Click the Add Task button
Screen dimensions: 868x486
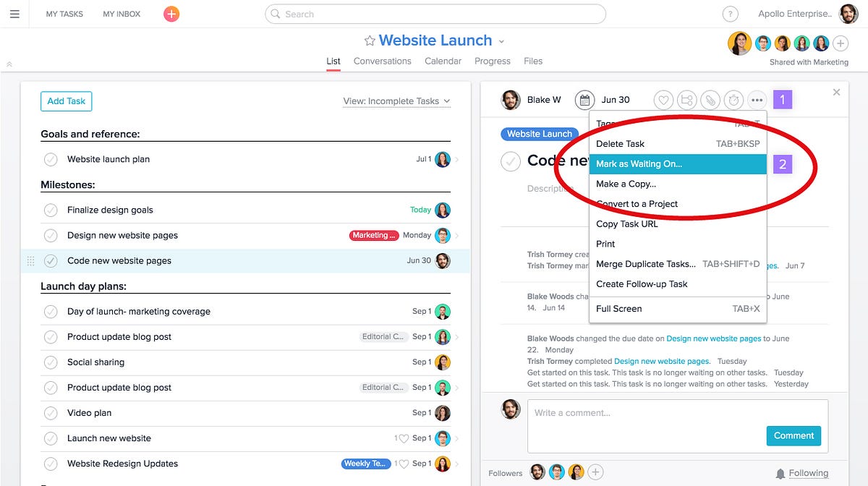66,101
